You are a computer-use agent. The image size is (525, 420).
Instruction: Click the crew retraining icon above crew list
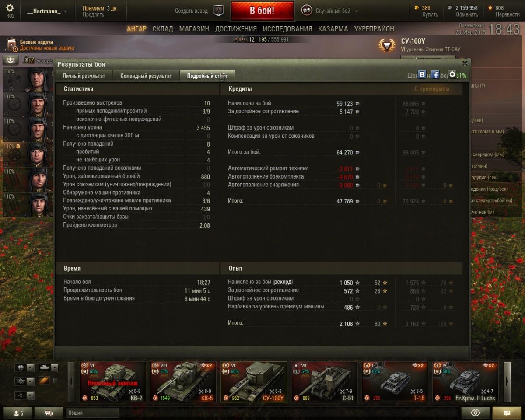click(10, 60)
